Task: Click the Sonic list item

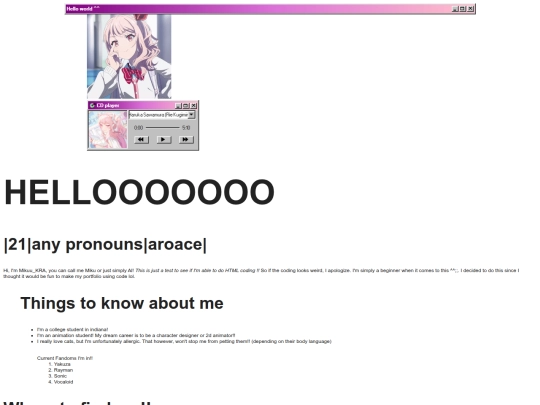Action: 60,376
